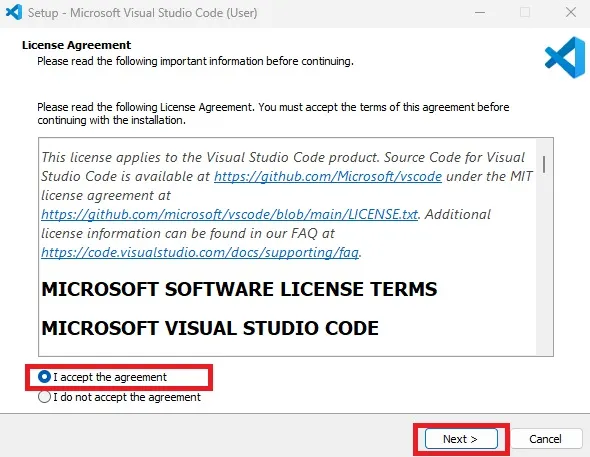Screen dimensions: 590x457
Task: Click the Next button
Action: (x=461, y=439)
